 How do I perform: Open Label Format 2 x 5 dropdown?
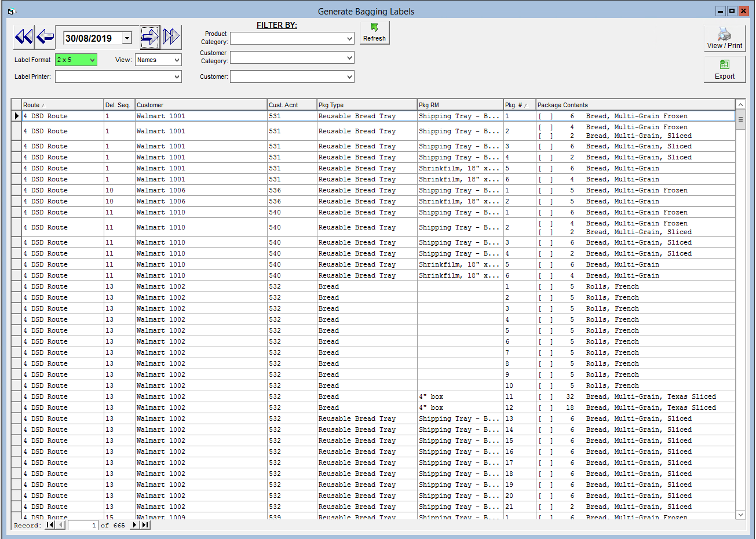92,60
